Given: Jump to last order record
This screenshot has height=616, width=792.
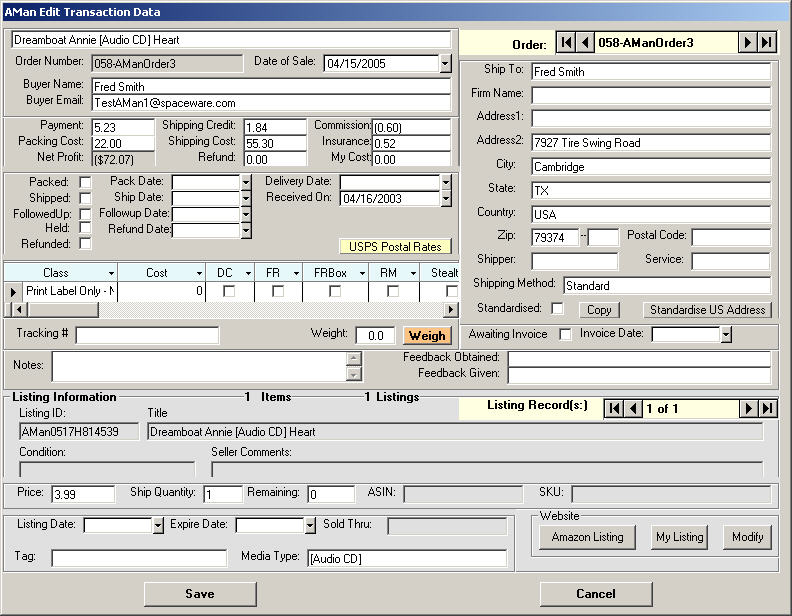Looking at the screenshot, I should tap(766, 43).
